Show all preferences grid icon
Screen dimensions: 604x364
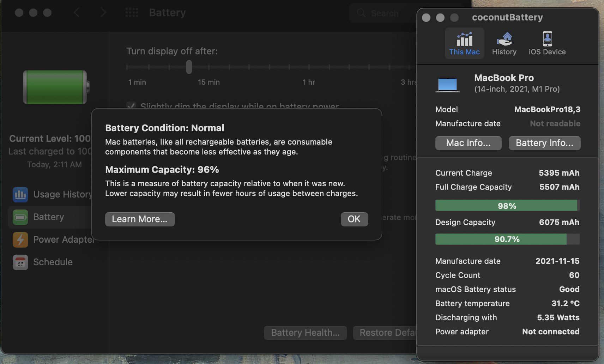(x=132, y=13)
